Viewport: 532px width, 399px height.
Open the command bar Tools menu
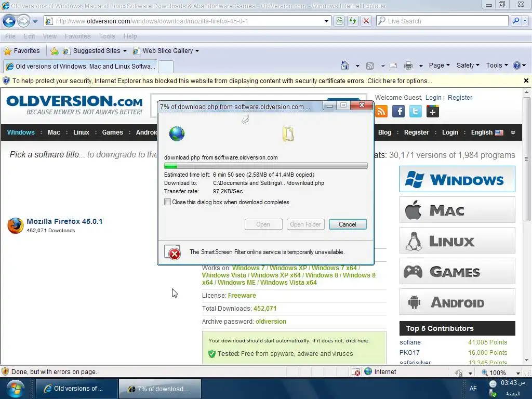pos(497,65)
